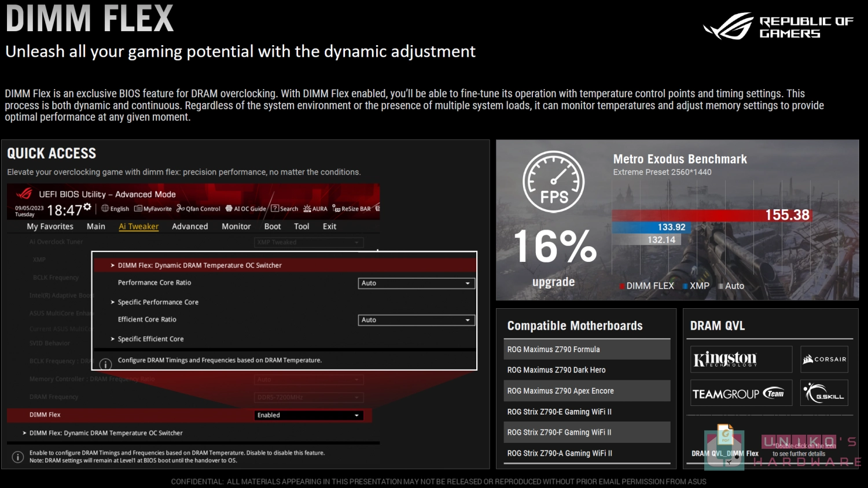Click the Republic of Gamers logo
This screenshot has height=488, width=868.
tap(778, 27)
